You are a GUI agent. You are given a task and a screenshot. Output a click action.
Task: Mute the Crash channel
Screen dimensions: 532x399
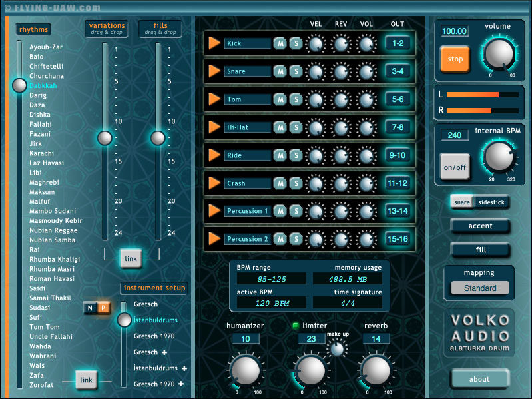coord(280,183)
